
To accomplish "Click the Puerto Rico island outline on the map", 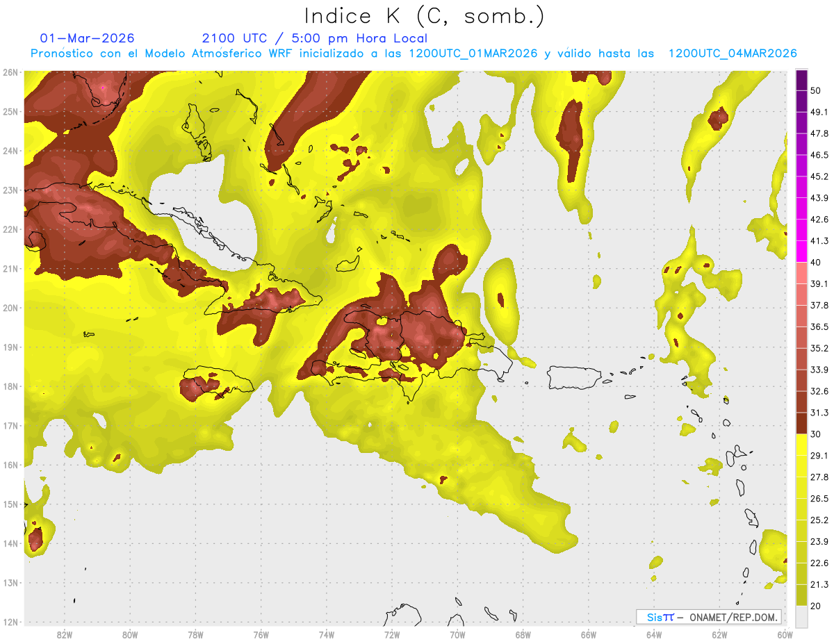I will coord(574,377).
